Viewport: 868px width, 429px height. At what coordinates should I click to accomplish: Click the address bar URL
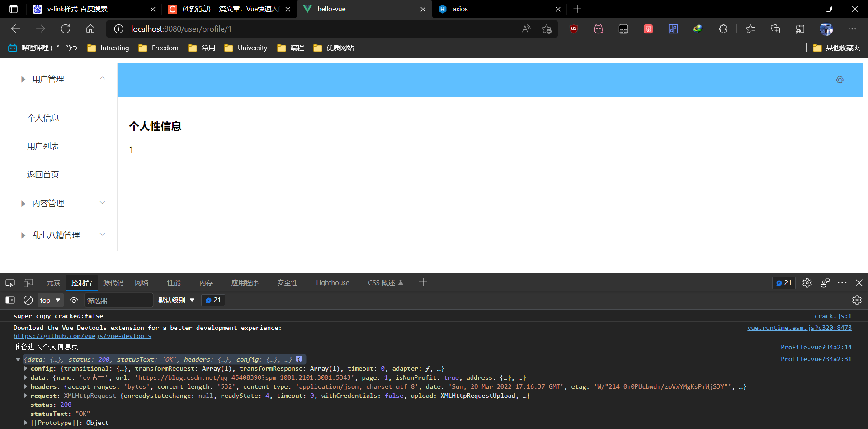(181, 29)
